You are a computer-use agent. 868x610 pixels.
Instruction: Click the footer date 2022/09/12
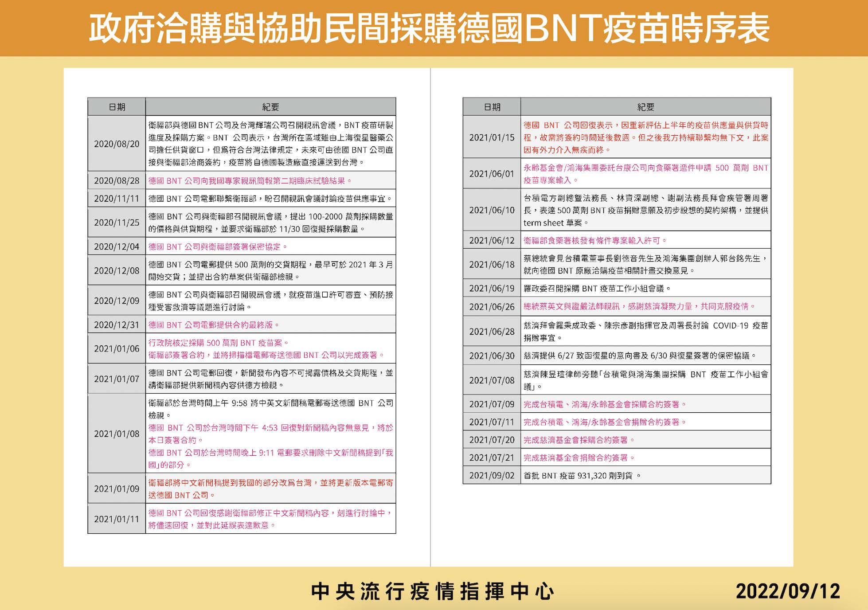pos(788,591)
